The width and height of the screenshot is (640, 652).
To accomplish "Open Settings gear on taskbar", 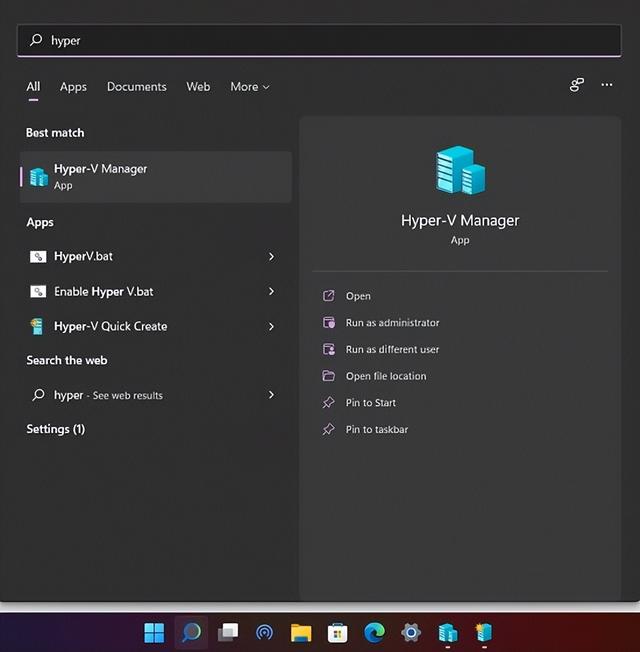I will [411, 632].
